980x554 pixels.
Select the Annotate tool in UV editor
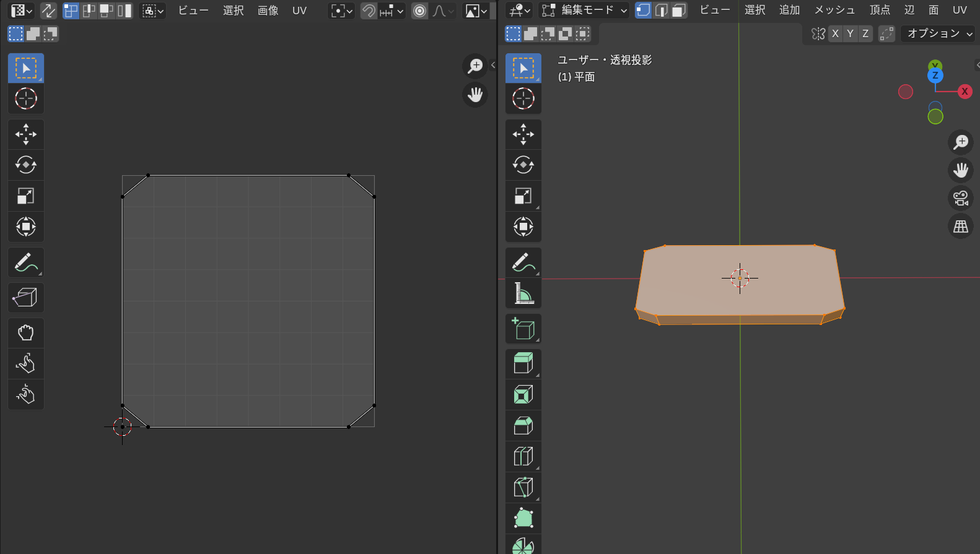click(26, 262)
